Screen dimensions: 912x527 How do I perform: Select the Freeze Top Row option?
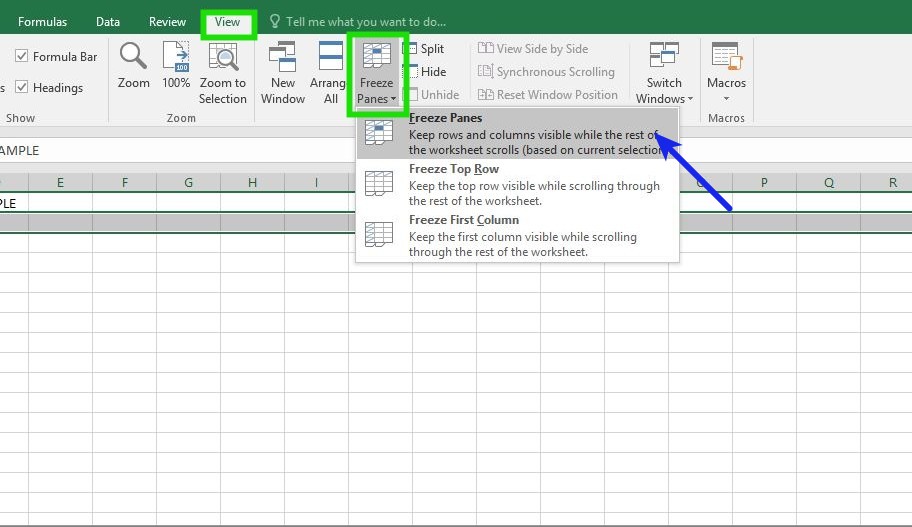517,184
